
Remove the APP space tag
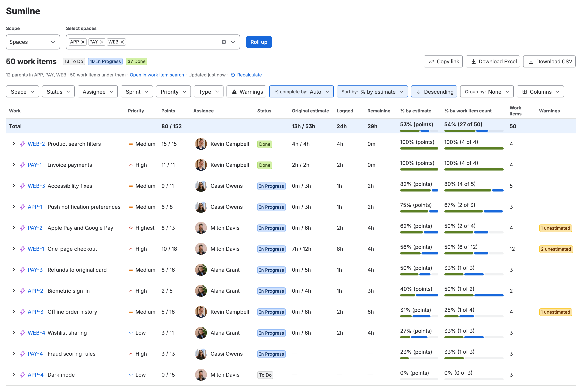(83, 42)
